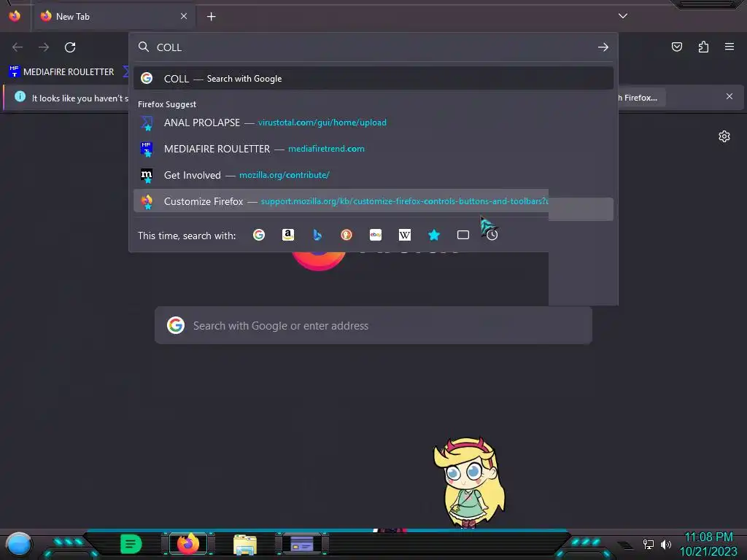The height and width of the screenshot is (560, 747).
Task: Open the new tab page settings gear
Action: pos(724,136)
